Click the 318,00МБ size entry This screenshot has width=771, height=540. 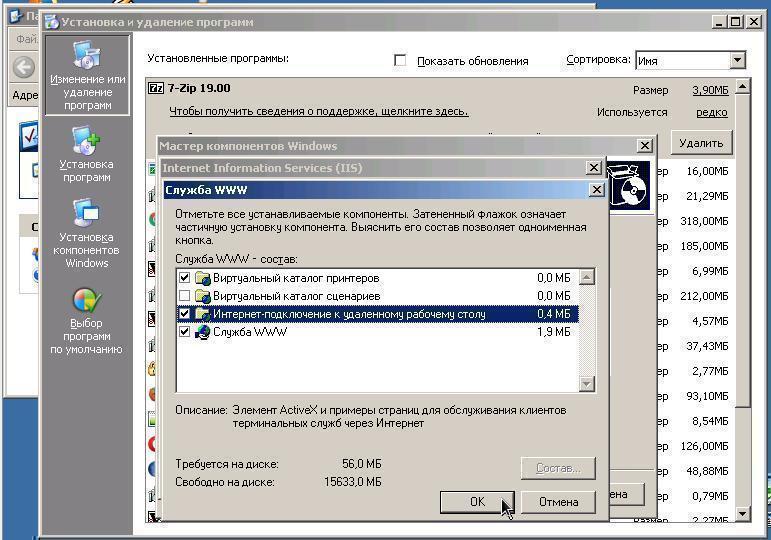click(704, 221)
